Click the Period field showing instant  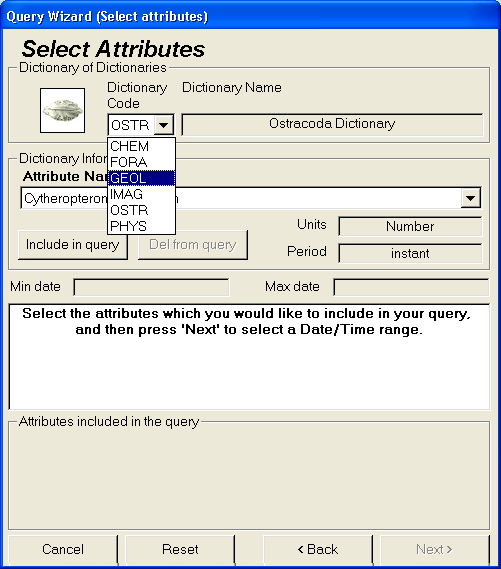(410, 253)
